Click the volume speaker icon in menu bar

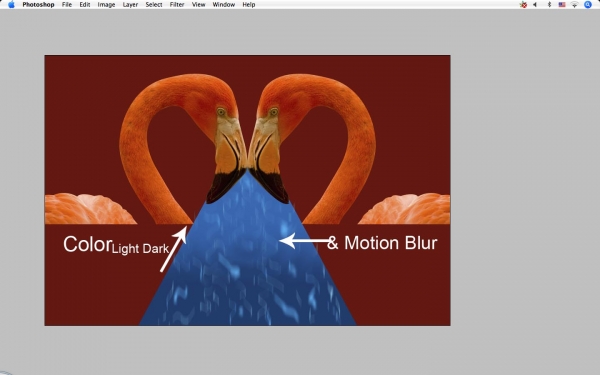(x=535, y=5)
